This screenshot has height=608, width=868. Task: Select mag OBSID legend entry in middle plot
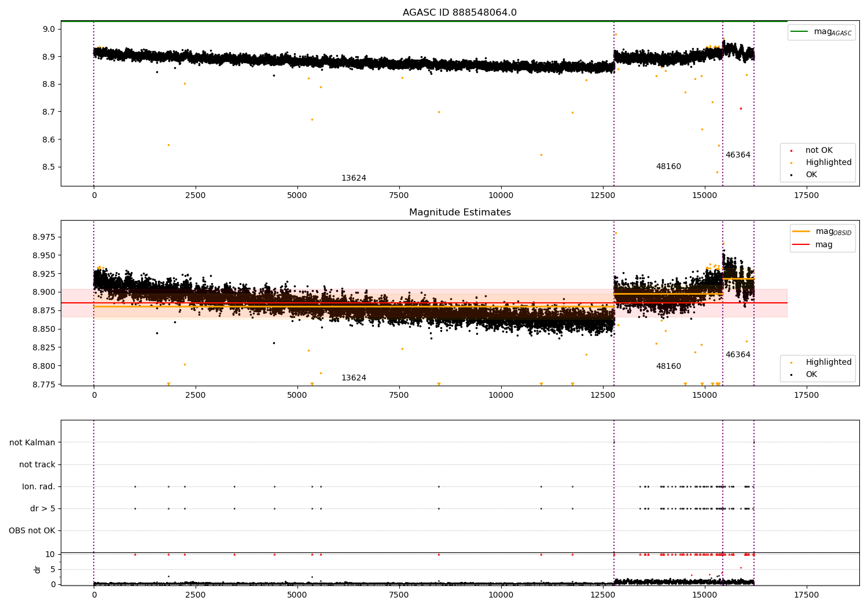tap(822, 232)
